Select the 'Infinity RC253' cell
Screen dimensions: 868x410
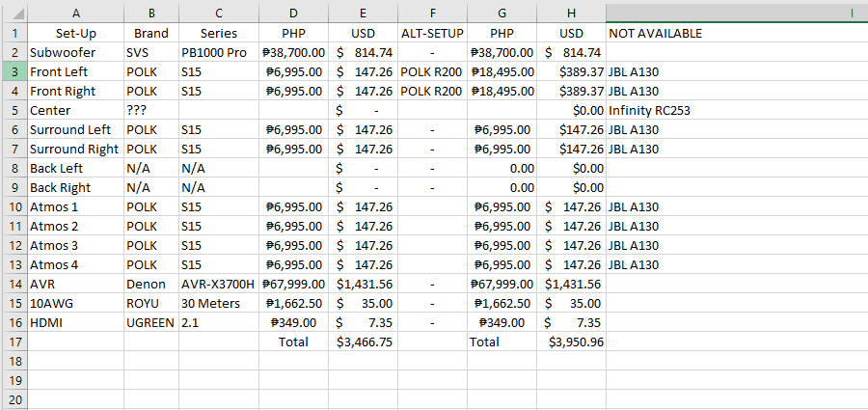click(737, 110)
